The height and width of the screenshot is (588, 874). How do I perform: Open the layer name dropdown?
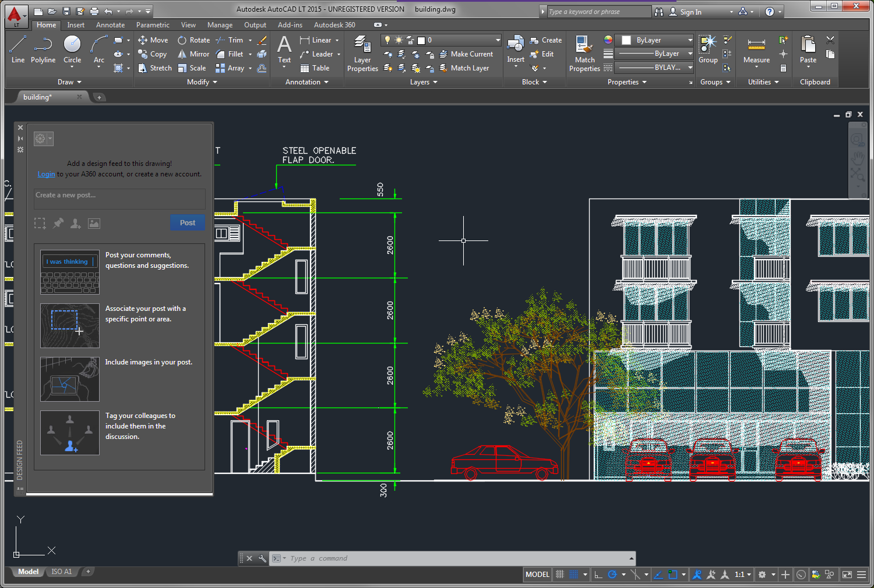tap(498, 40)
